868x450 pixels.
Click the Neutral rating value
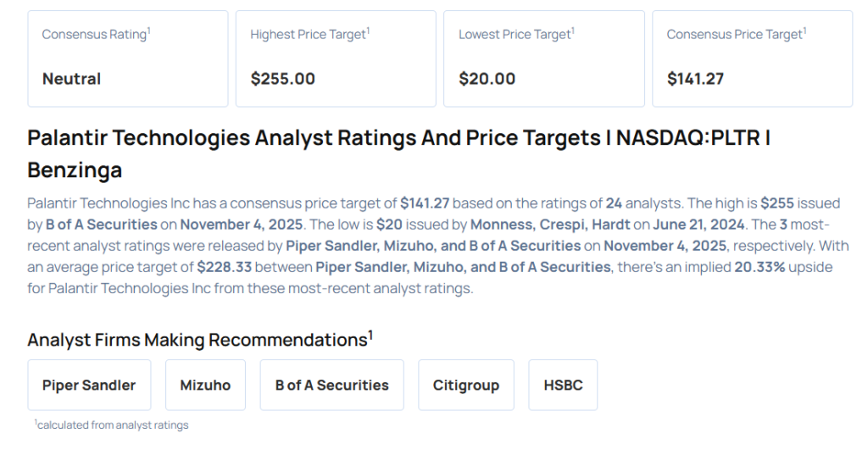(71, 79)
